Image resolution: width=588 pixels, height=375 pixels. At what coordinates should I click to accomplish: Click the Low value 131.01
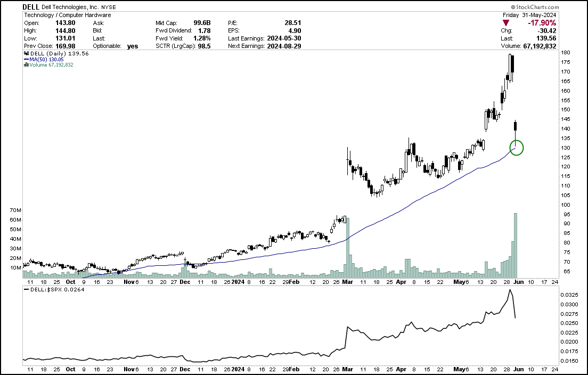(x=66, y=38)
